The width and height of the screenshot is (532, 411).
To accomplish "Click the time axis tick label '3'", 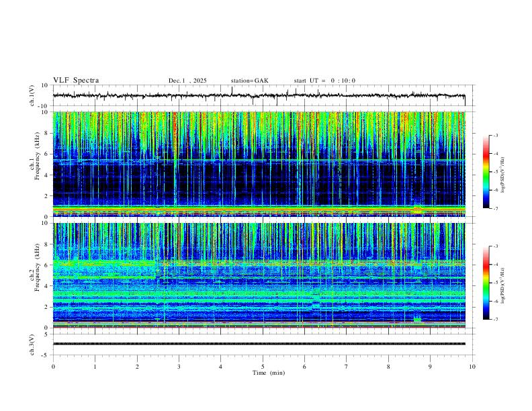I will click(x=179, y=367).
